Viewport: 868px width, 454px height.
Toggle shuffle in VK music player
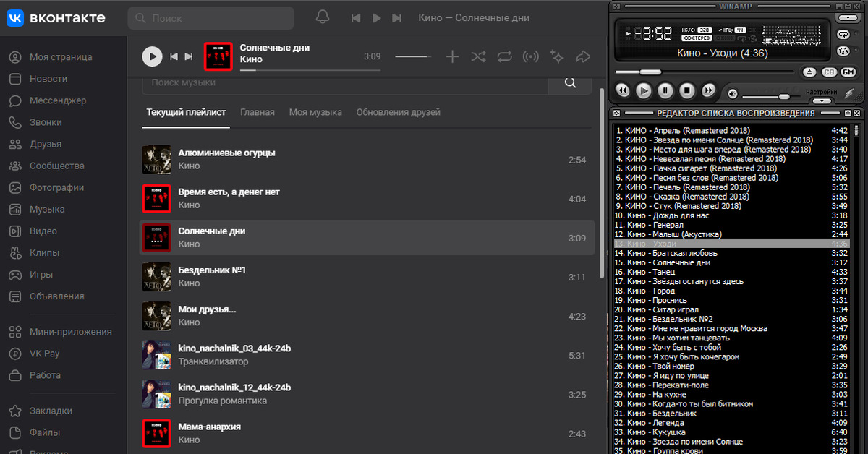click(478, 56)
